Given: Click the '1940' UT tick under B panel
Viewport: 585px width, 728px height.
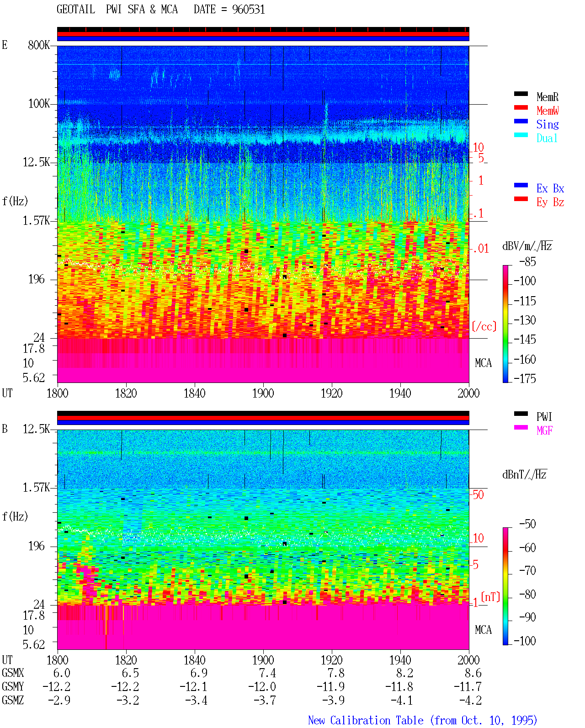Looking at the screenshot, I should coord(400,660).
